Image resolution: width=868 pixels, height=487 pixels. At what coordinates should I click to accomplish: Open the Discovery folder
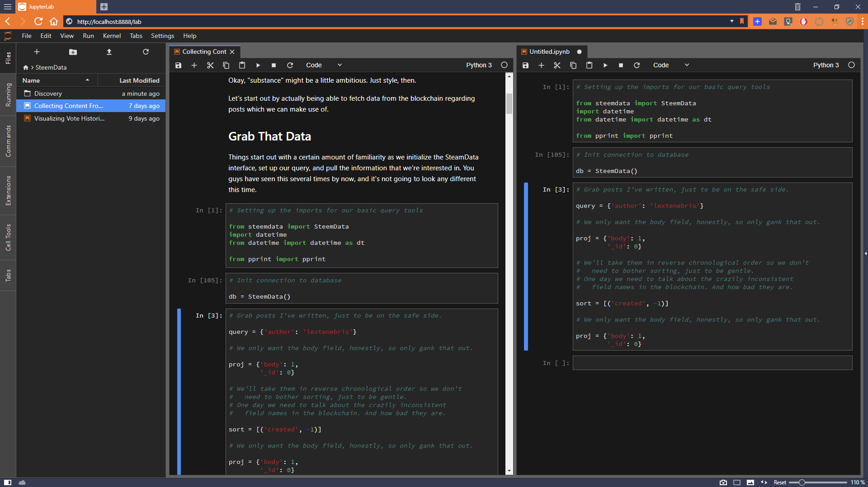91,94
